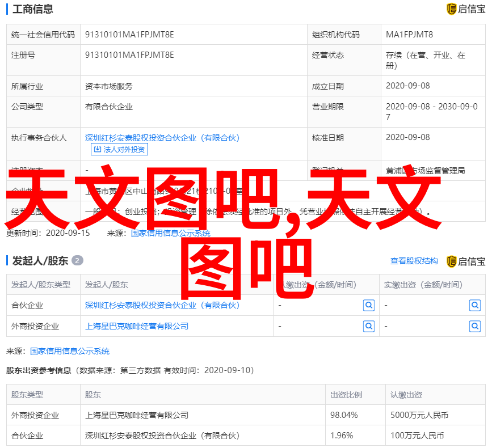Screen dimensions: 492x448
Task: Open the 认缴出资 magnifier in the 外商投资企业 row
Action: tap(369, 327)
